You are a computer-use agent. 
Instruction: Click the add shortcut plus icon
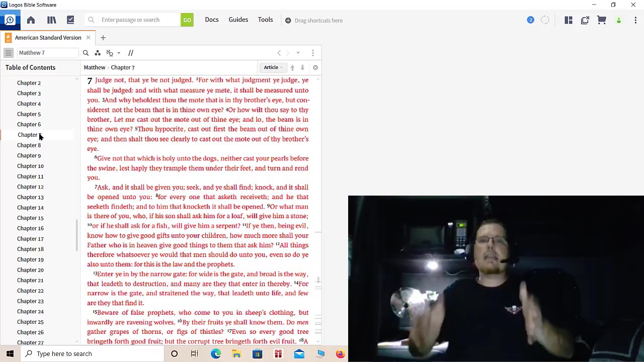(288, 21)
